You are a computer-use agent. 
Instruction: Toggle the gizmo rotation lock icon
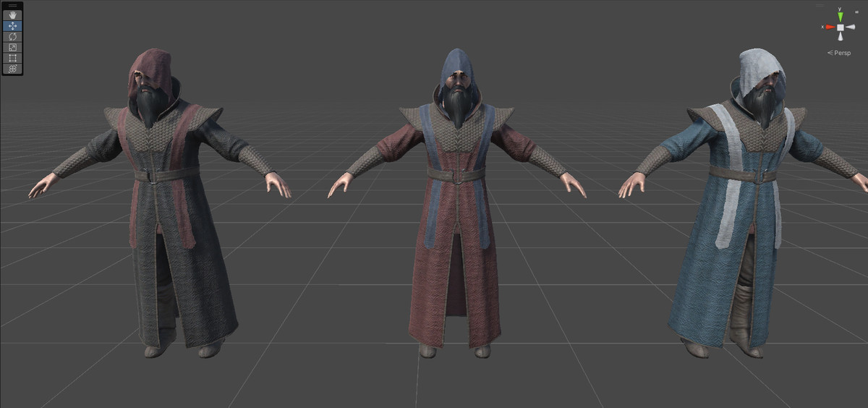856,12
